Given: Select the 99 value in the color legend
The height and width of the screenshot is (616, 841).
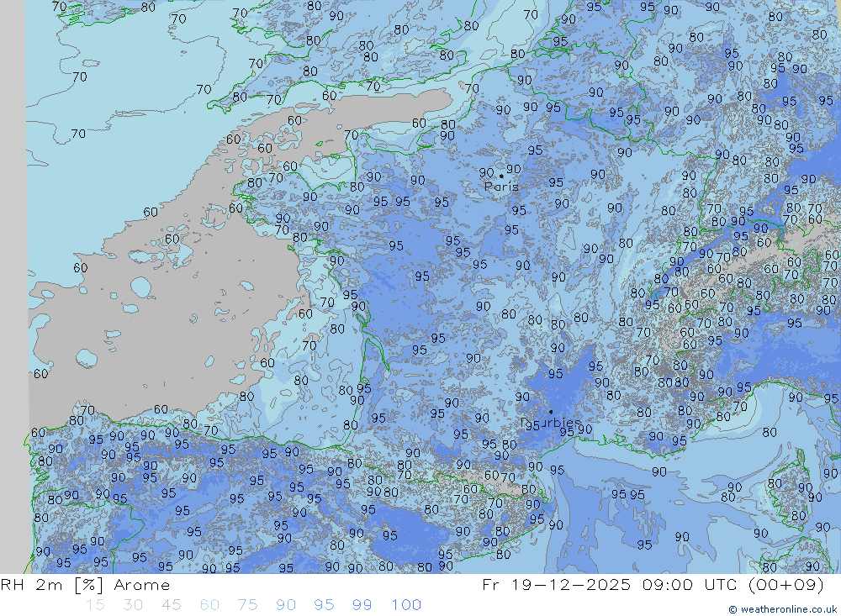Looking at the screenshot, I should [x=362, y=605].
